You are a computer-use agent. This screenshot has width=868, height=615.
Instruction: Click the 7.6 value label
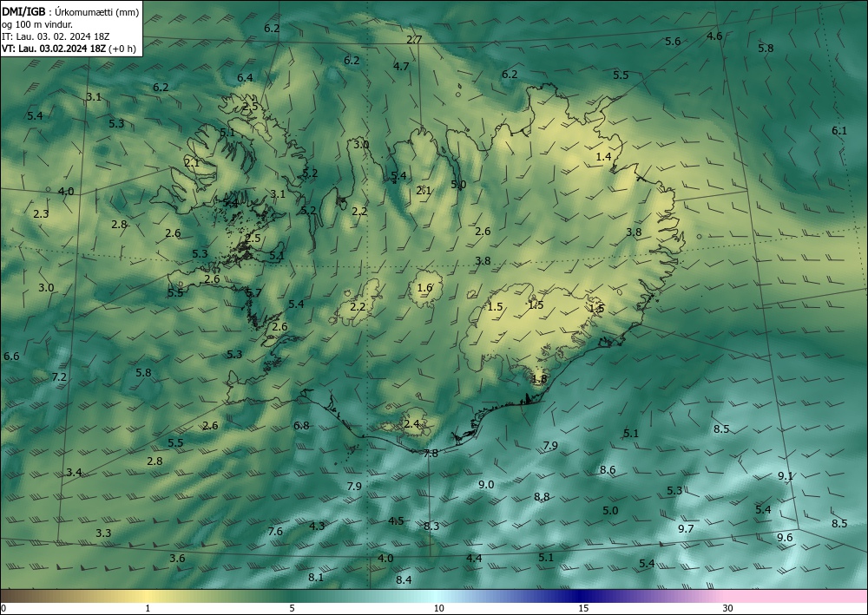pos(275,532)
